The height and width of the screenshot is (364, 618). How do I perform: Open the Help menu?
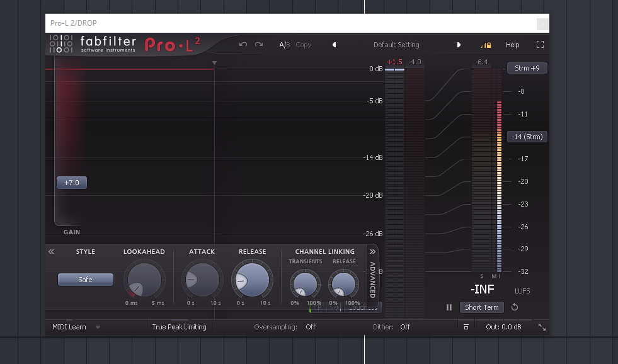(513, 45)
